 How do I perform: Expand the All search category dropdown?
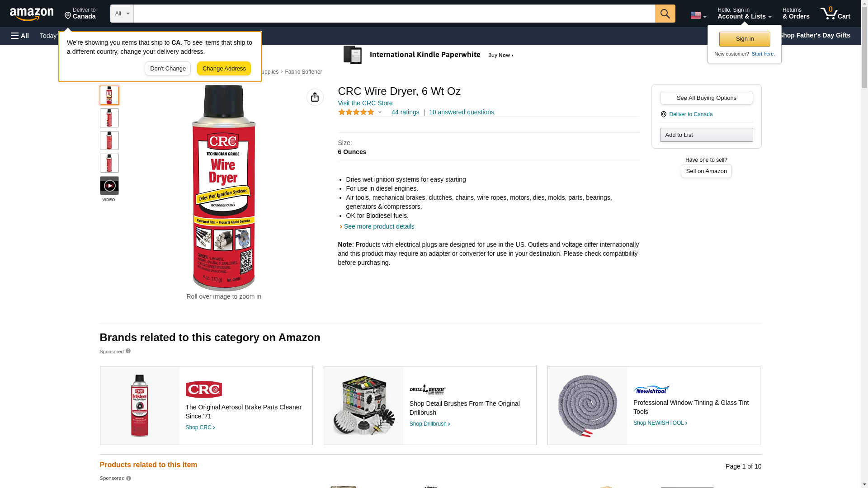tap(122, 14)
